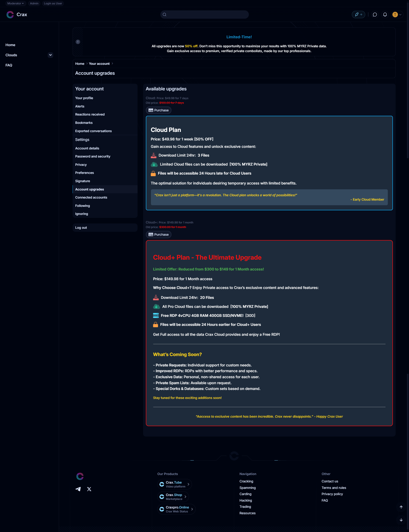Click the Crax logo above the footer social icons

80,476
